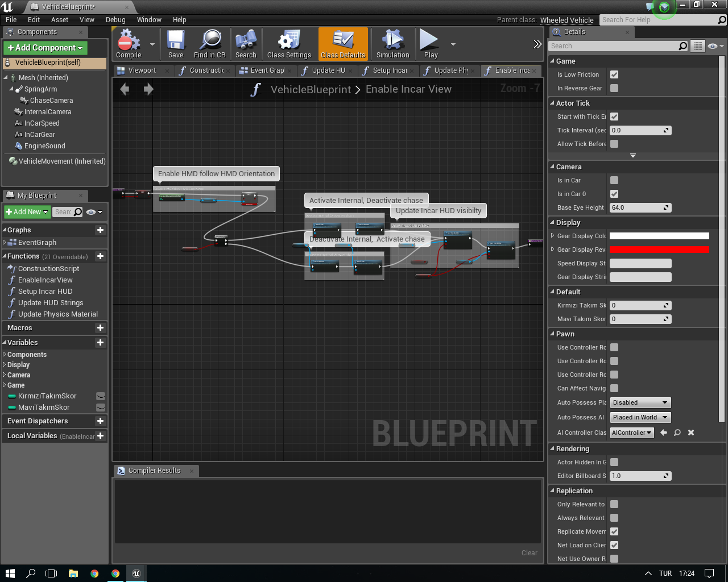
Task: Open Task View on taskbar
Action: click(52, 573)
